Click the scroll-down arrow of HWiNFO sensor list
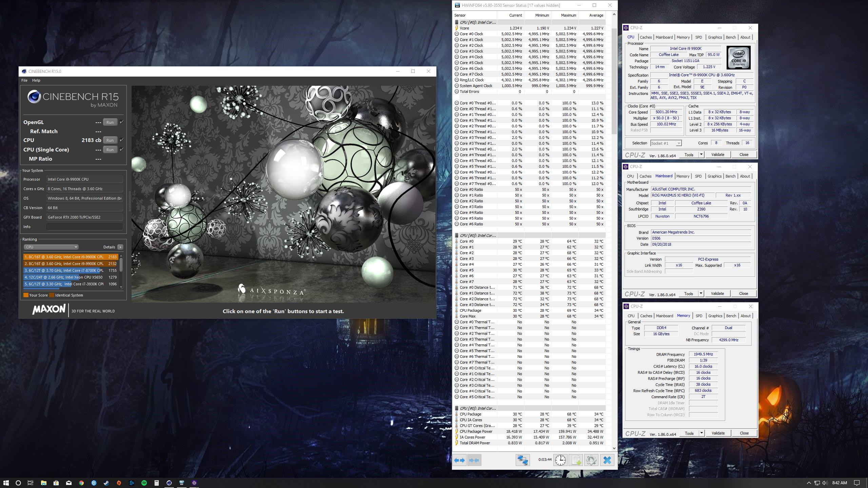The width and height of the screenshot is (868, 488). (614, 448)
